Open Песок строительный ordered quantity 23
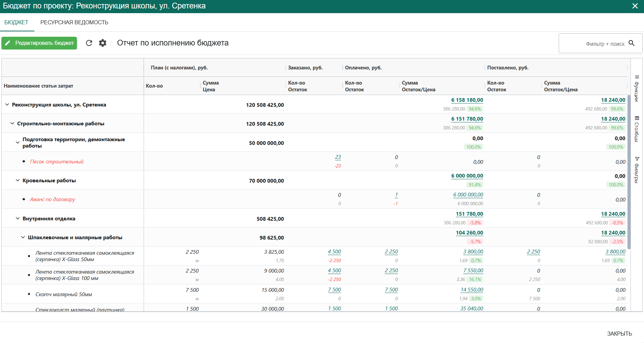644x343 pixels. point(338,157)
